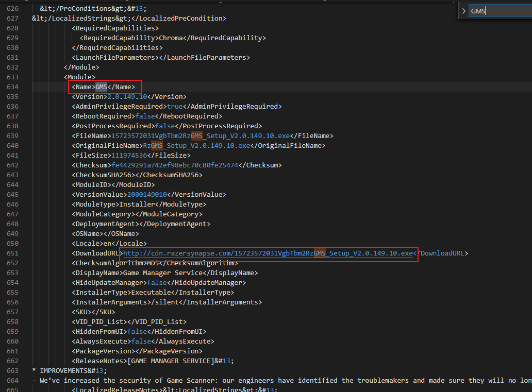Click line number 634 in the gutter
This screenshot has width=532, height=392.
point(12,87)
